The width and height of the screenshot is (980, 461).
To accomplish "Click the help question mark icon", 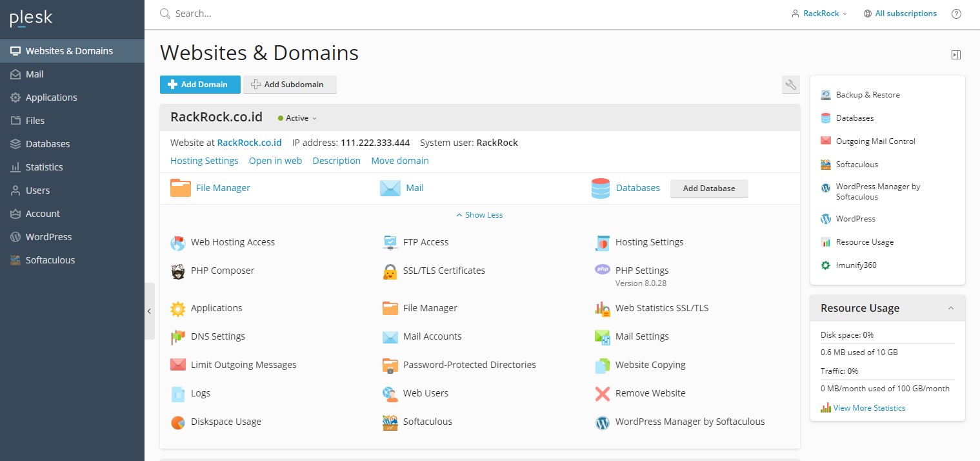I will pos(957,14).
